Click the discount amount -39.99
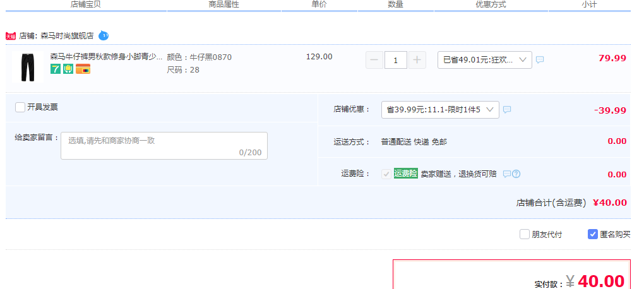Screen dimensions: 644x289 pos(611,110)
